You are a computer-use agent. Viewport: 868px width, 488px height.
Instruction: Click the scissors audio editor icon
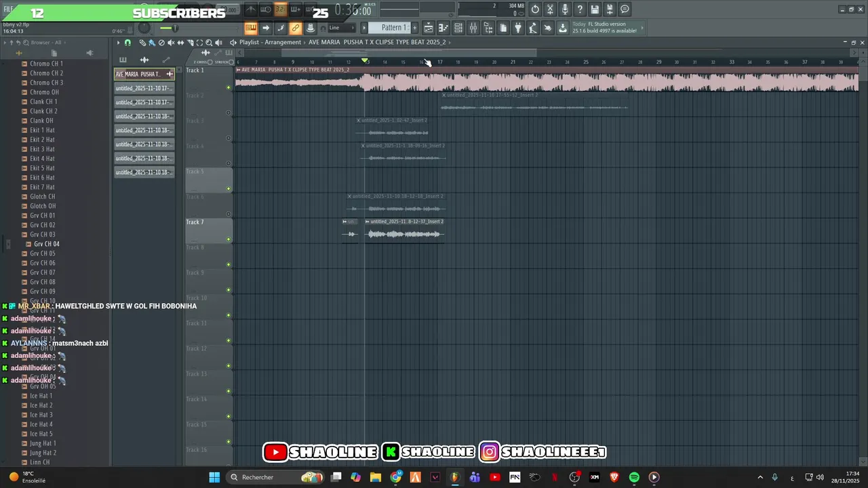(550, 9)
